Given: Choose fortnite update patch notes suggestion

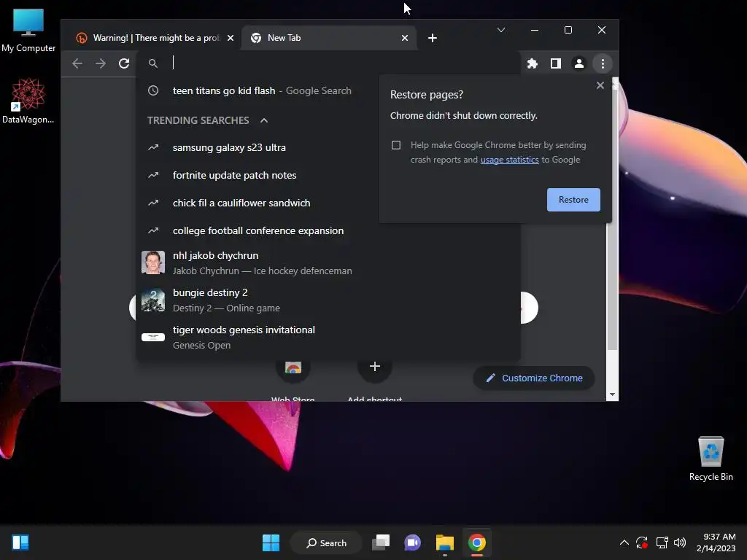Looking at the screenshot, I should 329,175.
